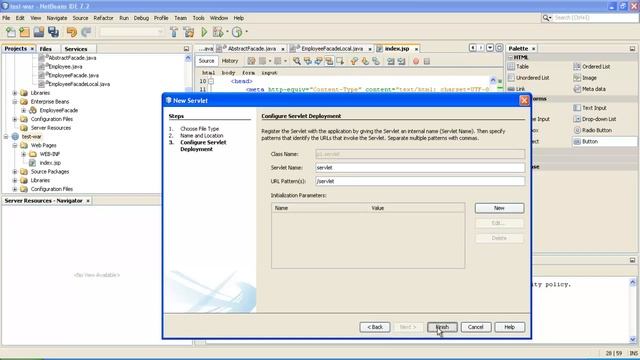Close the index.jsp editor tab
640x360 pixels.
pyautogui.click(x=416, y=49)
